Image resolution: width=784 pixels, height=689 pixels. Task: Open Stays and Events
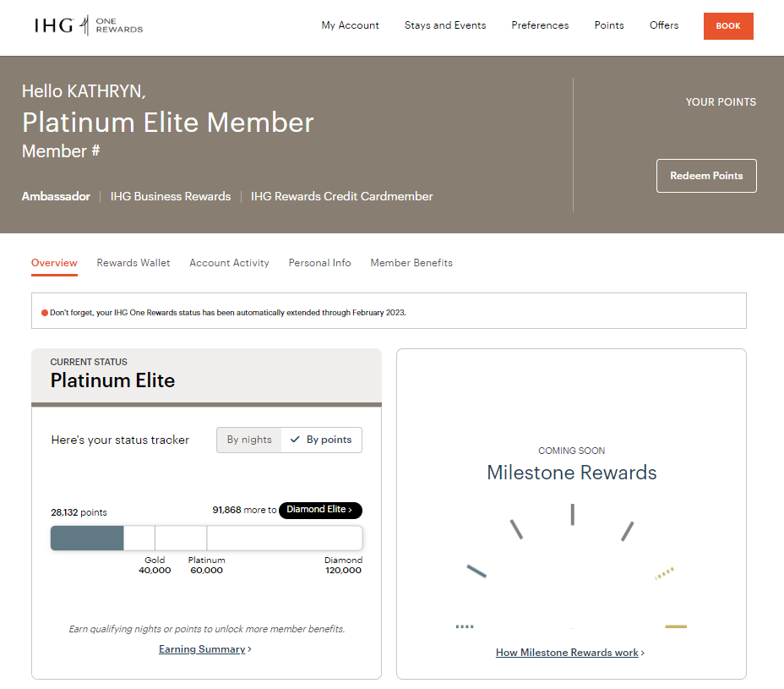pos(445,25)
